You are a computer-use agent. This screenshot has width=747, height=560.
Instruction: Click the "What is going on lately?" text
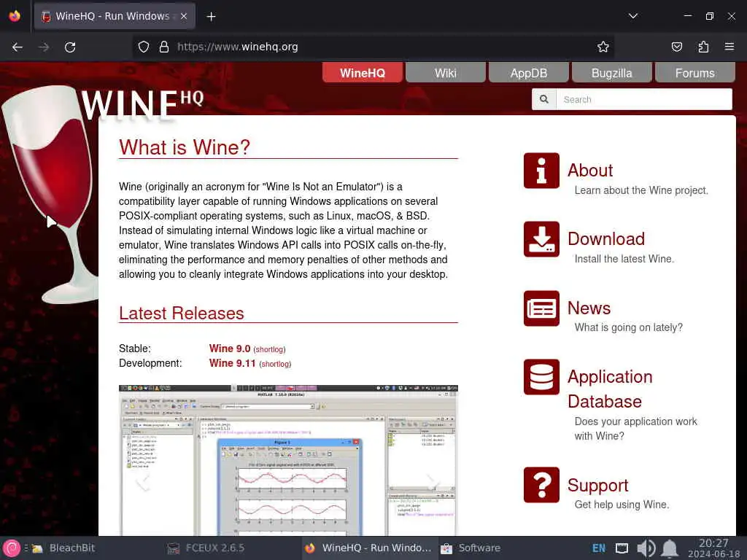point(628,327)
